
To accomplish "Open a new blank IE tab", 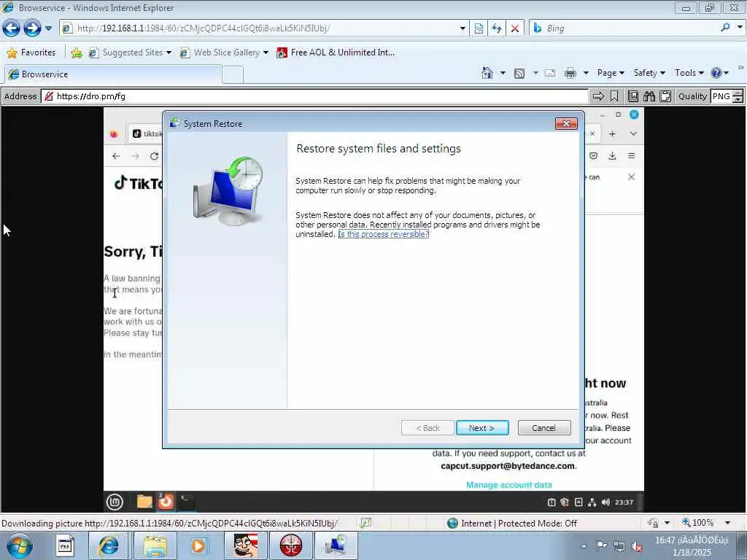I will [233, 75].
